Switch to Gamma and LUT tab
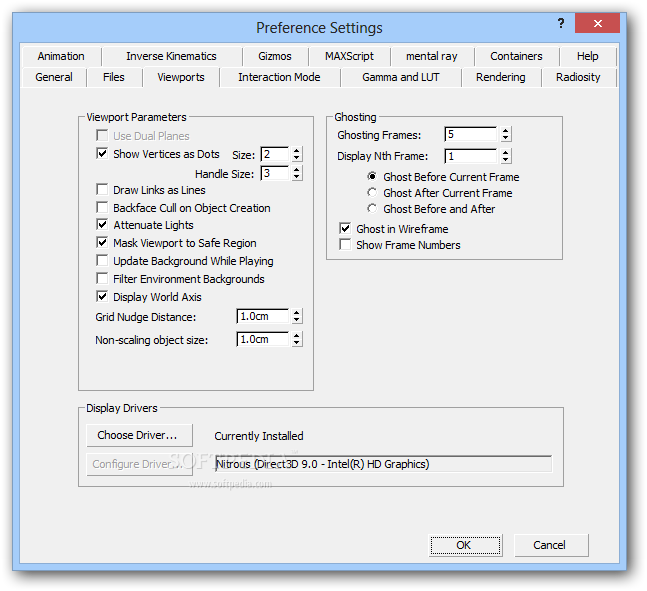 point(401,77)
